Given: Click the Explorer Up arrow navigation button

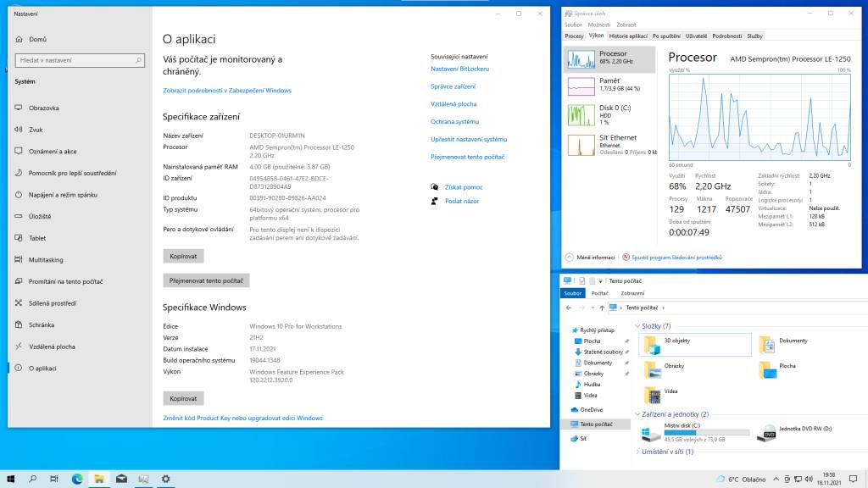Looking at the screenshot, I should 600,308.
